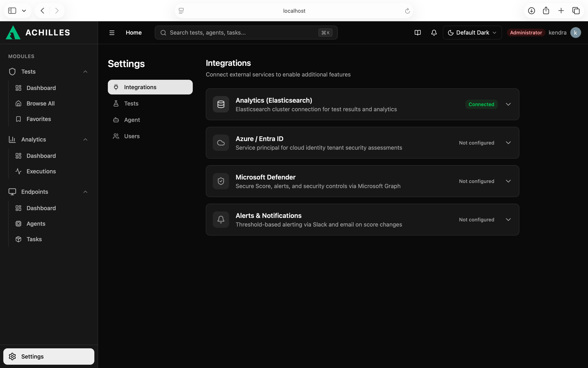Open the Default Dark theme dropdown
This screenshot has width=588, height=368.
point(472,33)
